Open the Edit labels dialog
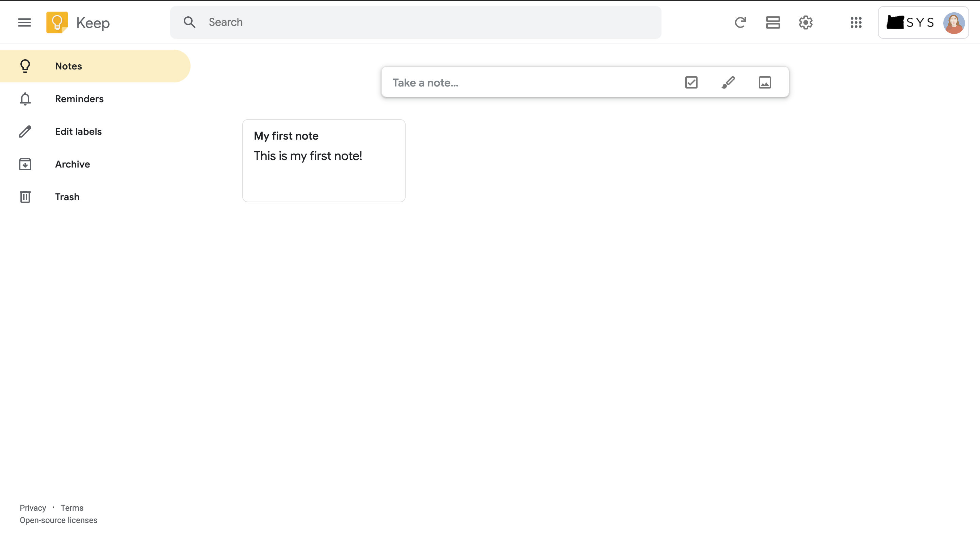 tap(95, 131)
